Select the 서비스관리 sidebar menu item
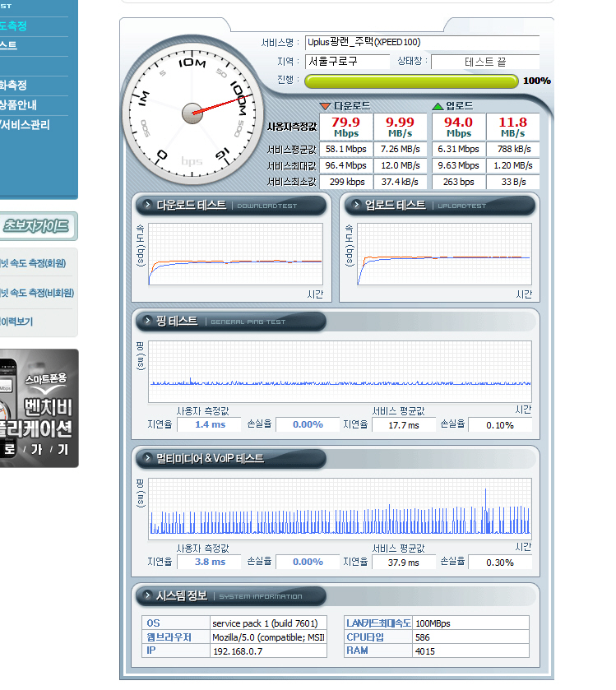 [x=25, y=125]
